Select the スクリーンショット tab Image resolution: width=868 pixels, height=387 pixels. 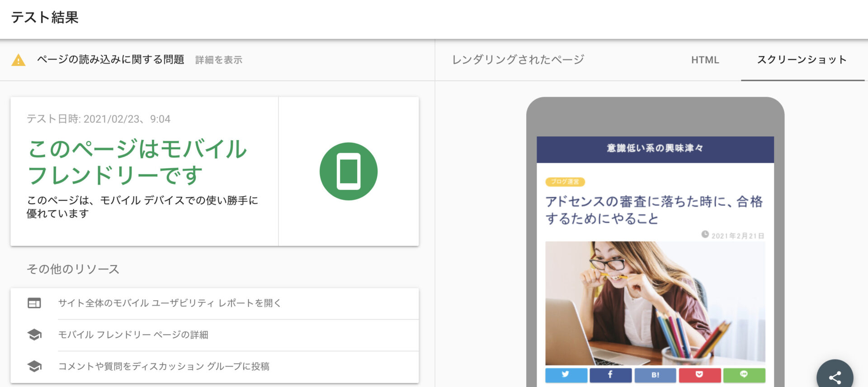(802, 60)
